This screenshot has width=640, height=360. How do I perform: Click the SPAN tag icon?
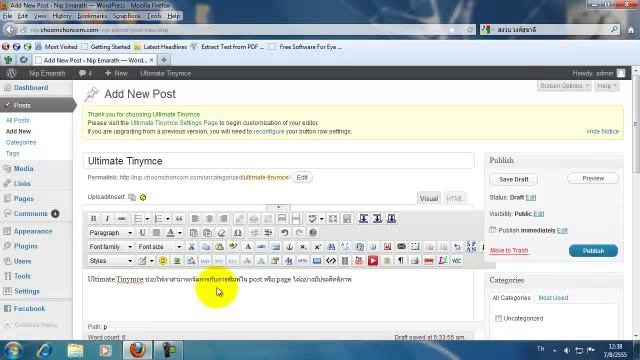[x=471, y=247]
